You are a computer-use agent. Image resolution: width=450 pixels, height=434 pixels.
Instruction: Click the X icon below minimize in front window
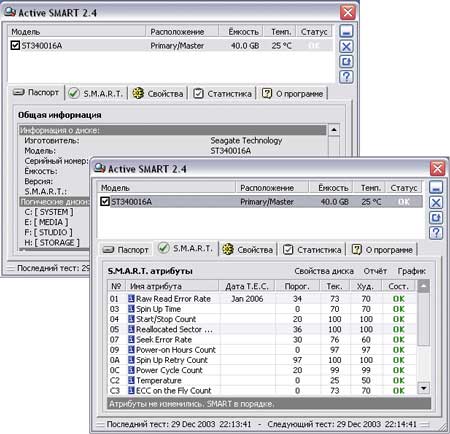click(436, 202)
